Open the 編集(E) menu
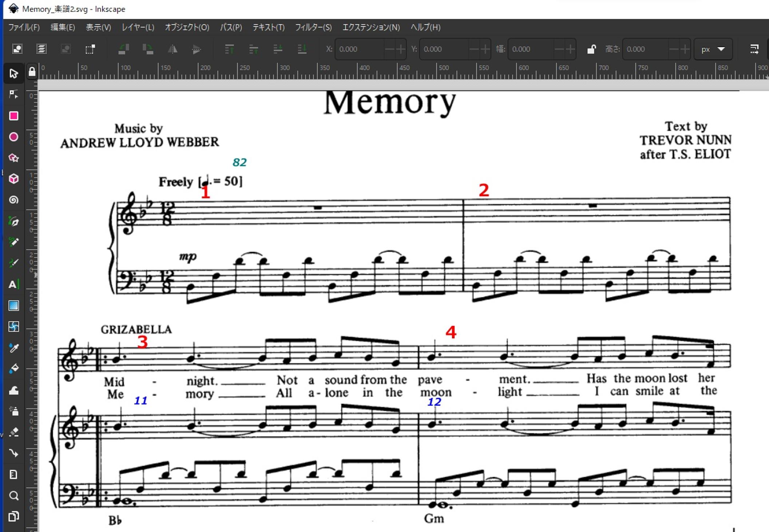Viewport: 769px width, 532px height. coord(63,27)
